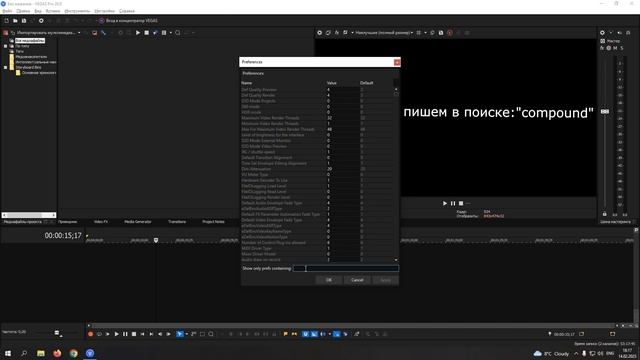Click OK in the Preferences dialog
Viewport: 640px width, 360px height.
coord(329,280)
